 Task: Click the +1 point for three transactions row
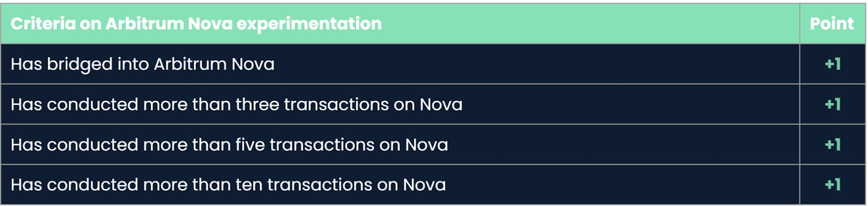coord(832,104)
